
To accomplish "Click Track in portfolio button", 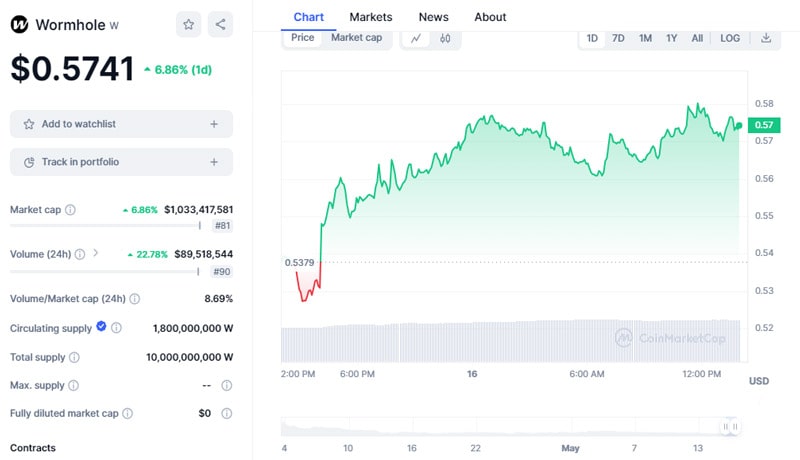I will [121, 162].
